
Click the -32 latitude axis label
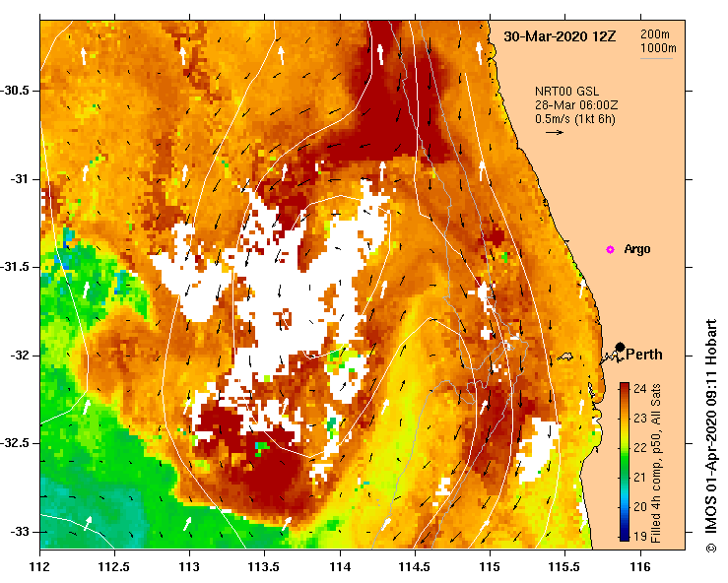[21, 356]
